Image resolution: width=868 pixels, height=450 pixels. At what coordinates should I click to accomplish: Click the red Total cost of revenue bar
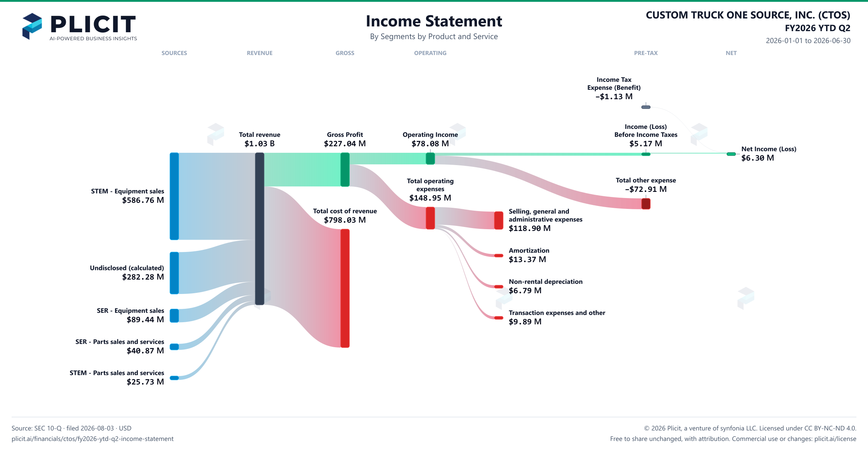pos(345,288)
